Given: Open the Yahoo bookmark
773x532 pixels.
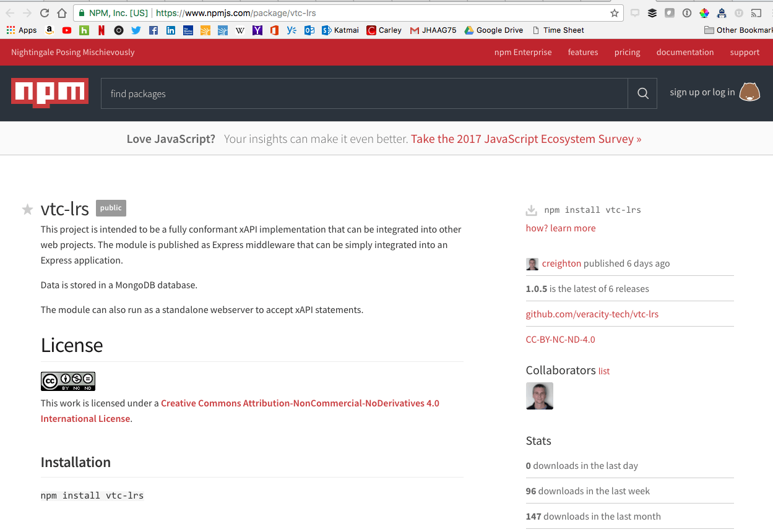Looking at the screenshot, I should (x=257, y=30).
